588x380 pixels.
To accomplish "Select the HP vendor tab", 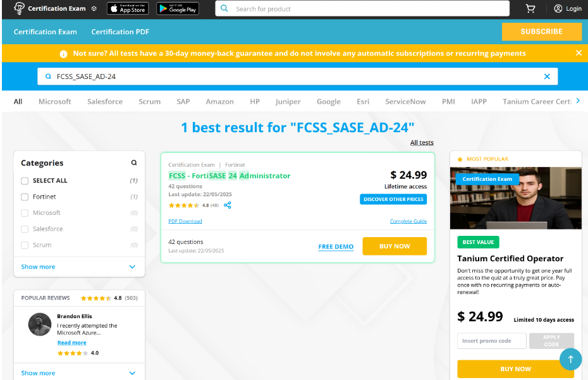I will 255,102.
